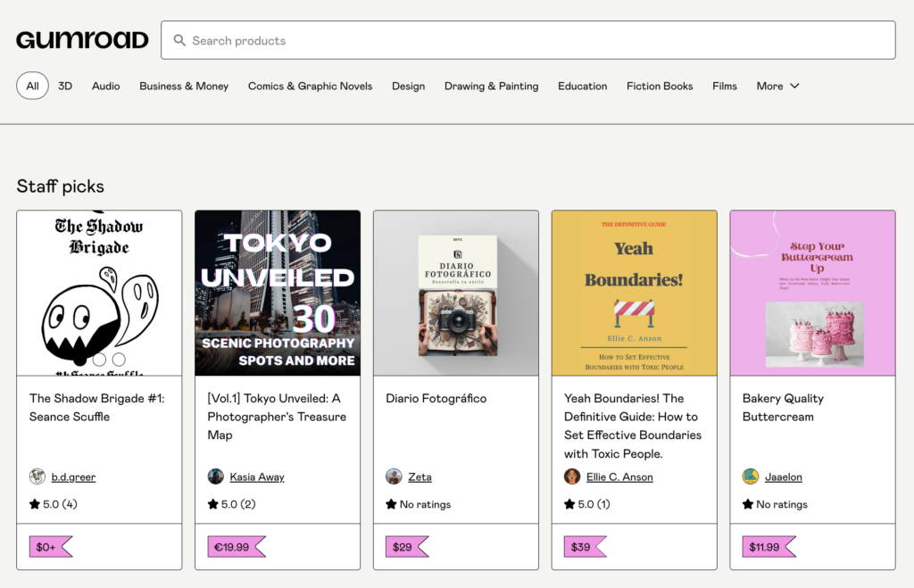Screen dimensions: 914x588
Task: Visit Kasia Away's profile link
Action: click(x=257, y=476)
